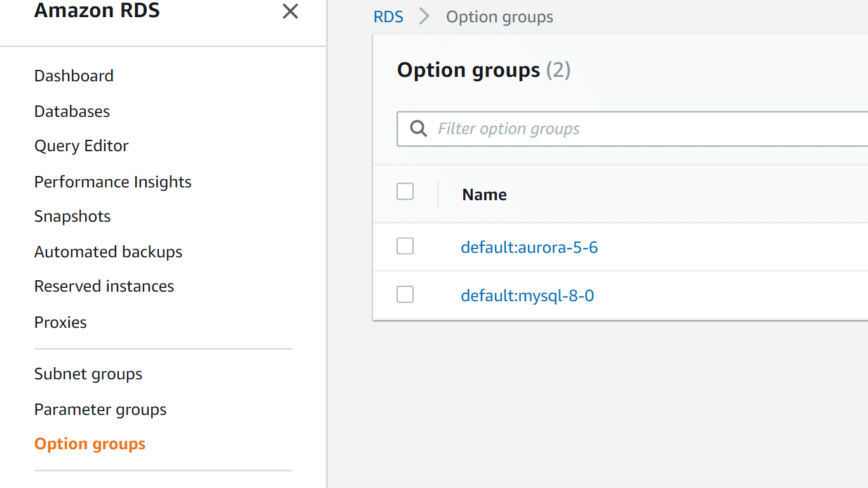Select Databases in the navigation menu
The image size is (868, 488).
pyautogui.click(x=72, y=111)
